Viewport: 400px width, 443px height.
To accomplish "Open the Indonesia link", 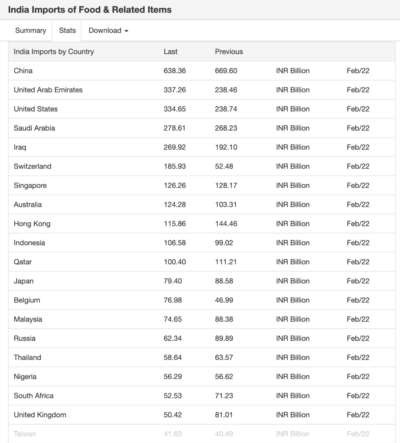I will point(29,243).
